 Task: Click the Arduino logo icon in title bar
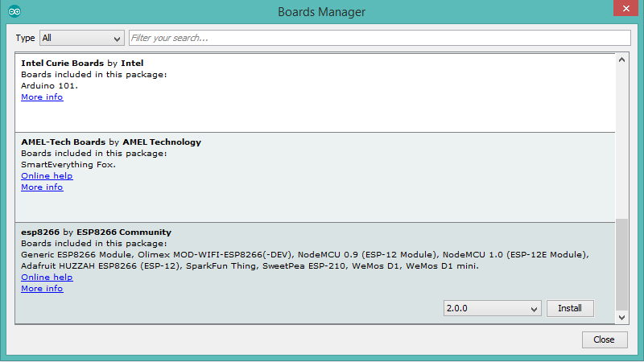pos(14,11)
